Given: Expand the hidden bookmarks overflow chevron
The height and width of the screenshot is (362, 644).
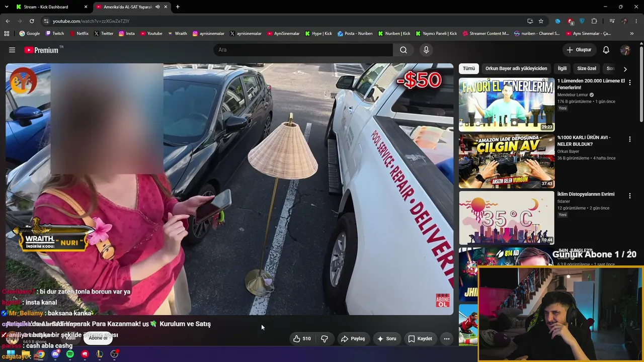Looking at the screenshot, I should (x=631, y=34).
